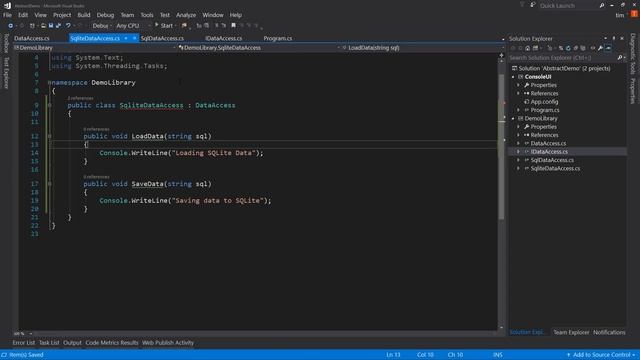Switch to Team Explorer tab
640x360 pixels.
tap(571, 333)
